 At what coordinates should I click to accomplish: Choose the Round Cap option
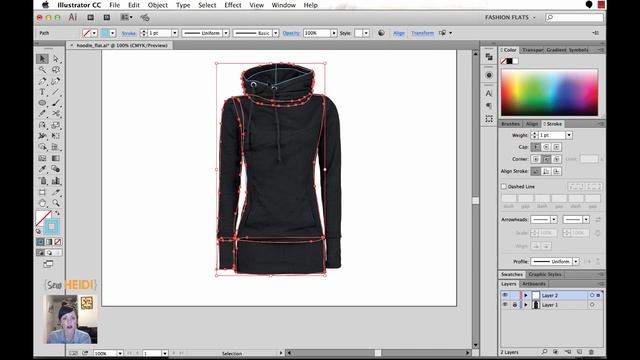(x=546, y=147)
